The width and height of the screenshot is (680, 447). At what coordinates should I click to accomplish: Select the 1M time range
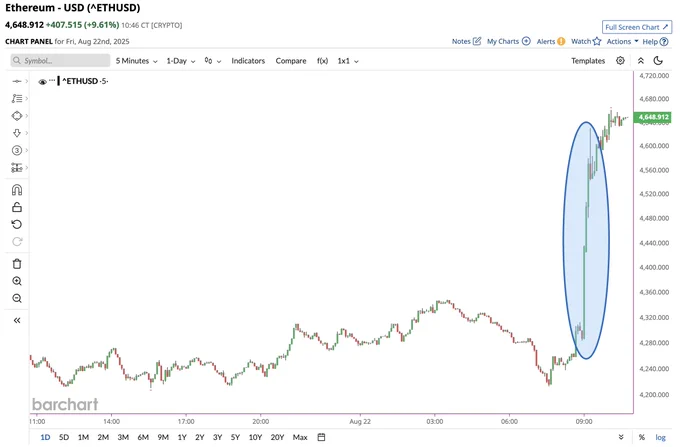click(83, 437)
